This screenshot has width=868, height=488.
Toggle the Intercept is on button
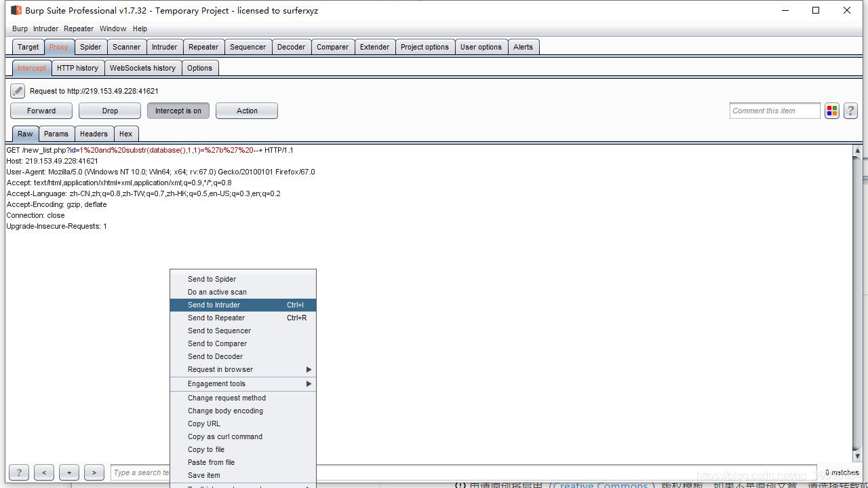pyautogui.click(x=178, y=111)
